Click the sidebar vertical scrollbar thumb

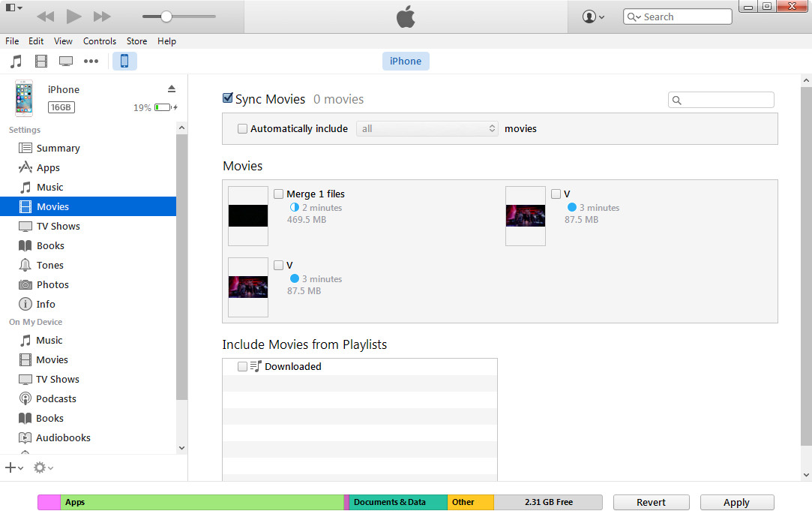point(181,267)
